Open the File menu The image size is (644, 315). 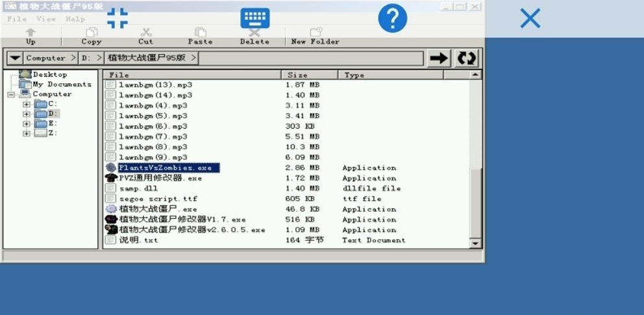click(x=17, y=19)
